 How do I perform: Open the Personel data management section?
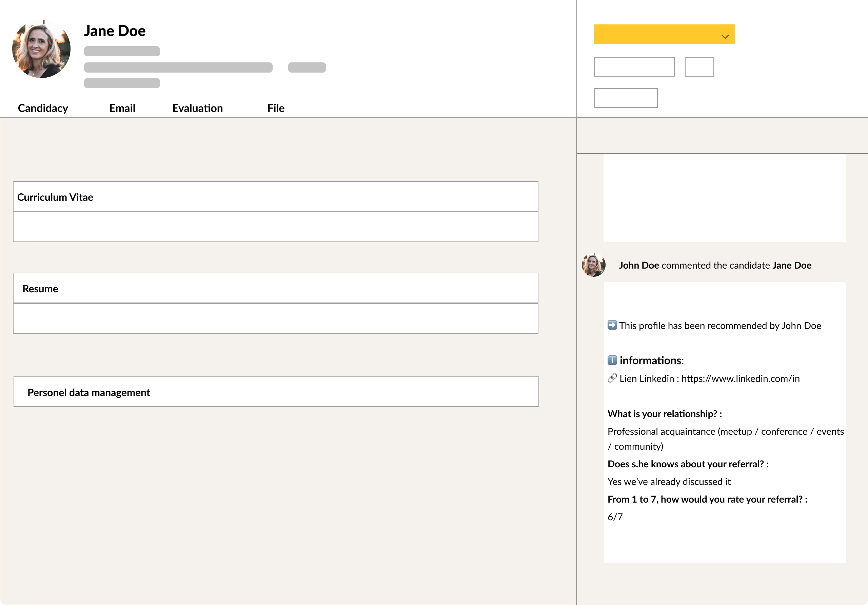click(x=276, y=392)
